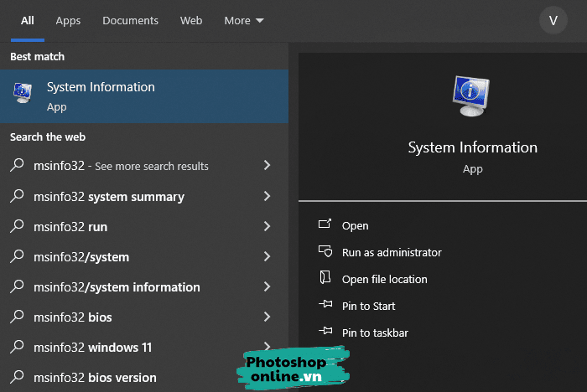Select the Web search tab
587x392 pixels.
[191, 21]
